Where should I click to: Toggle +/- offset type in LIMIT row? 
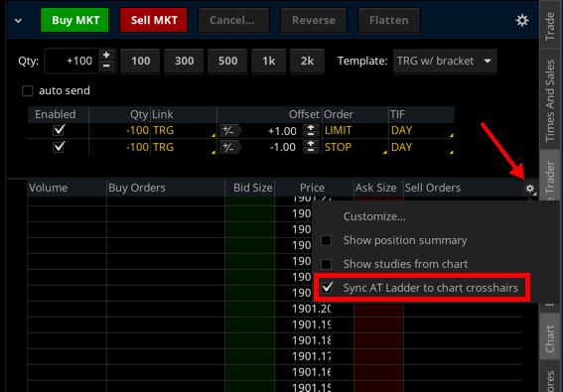click(229, 131)
